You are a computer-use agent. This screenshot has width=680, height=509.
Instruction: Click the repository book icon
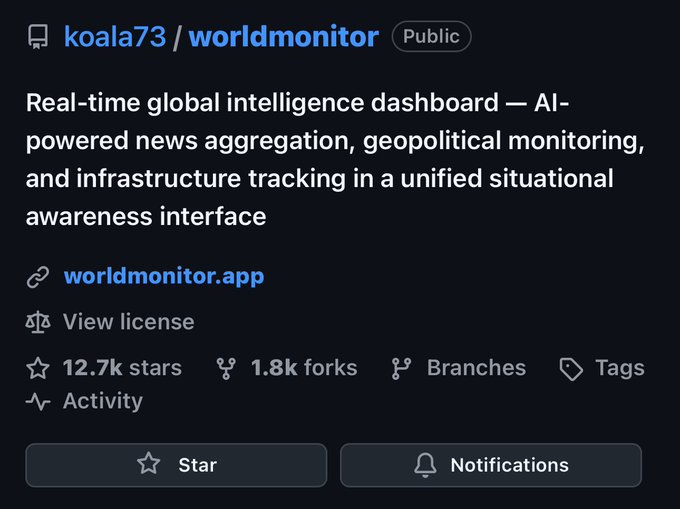pyautogui.click(x=38, y=38)
